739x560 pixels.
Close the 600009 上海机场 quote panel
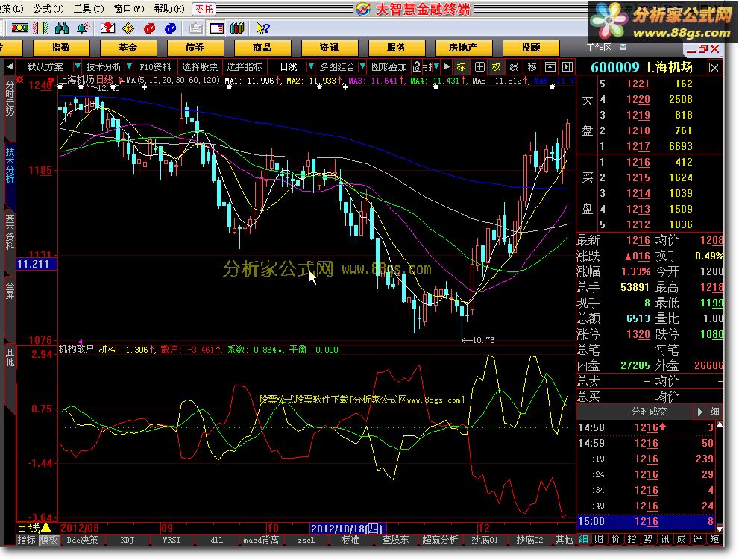[x=714, y=68]
